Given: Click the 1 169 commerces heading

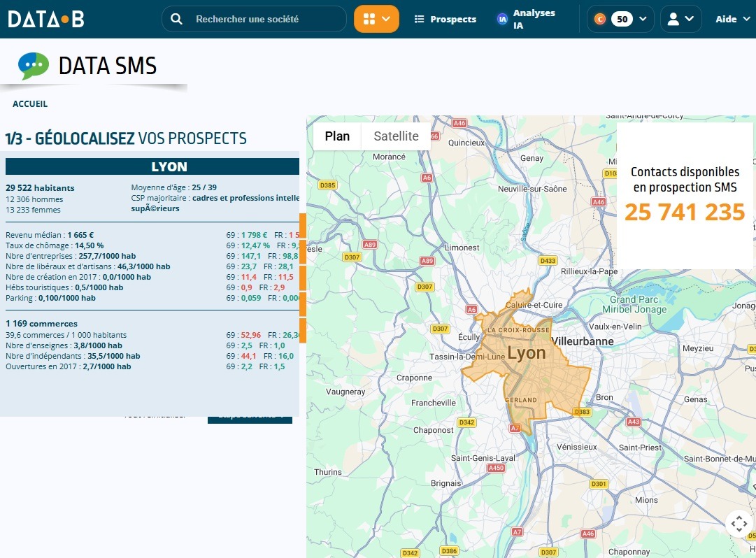Looking at the screenshot, I should pos(41,324).
